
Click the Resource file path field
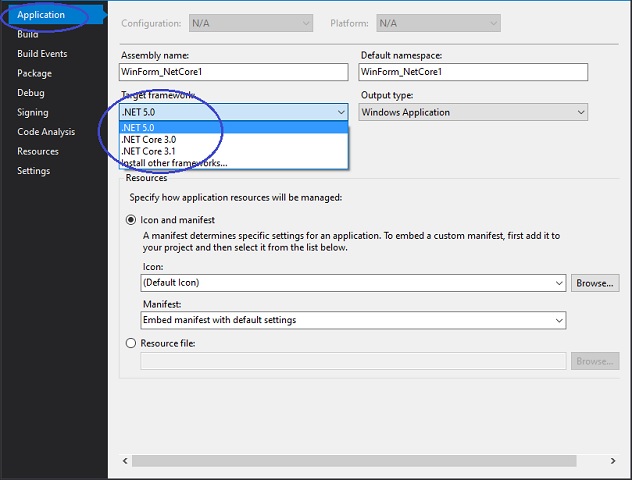coord(353,361)
